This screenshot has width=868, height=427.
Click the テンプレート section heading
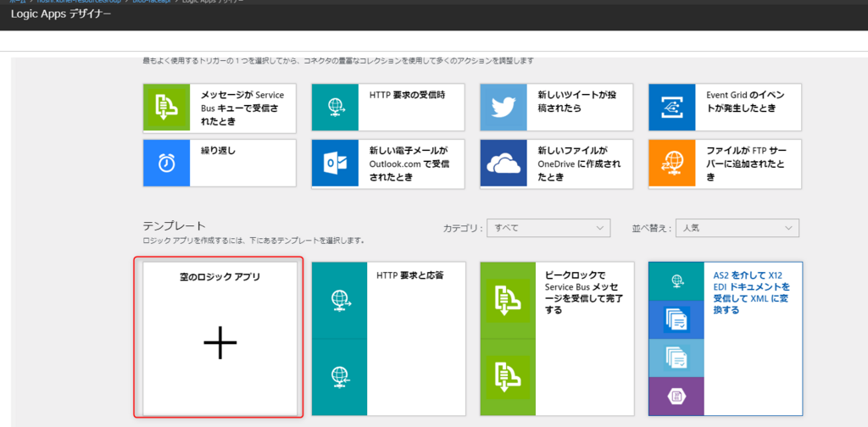coord(175,225)
